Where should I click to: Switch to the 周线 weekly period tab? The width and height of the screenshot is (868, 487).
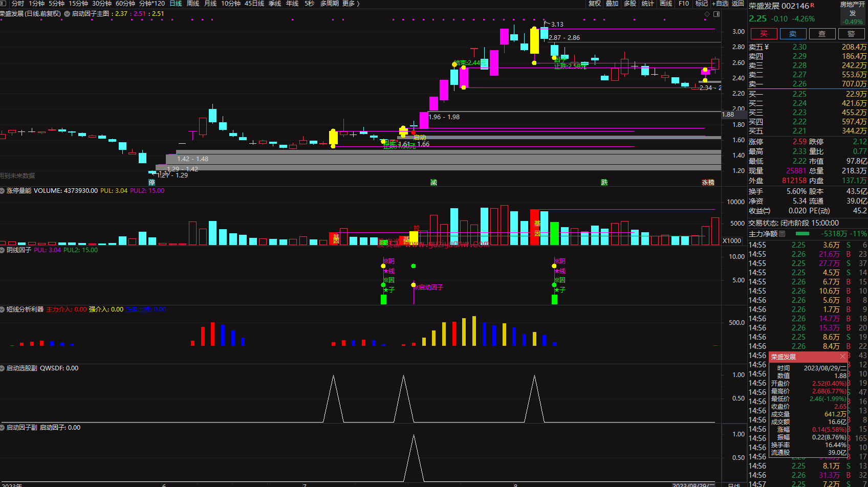coord(193,4)
